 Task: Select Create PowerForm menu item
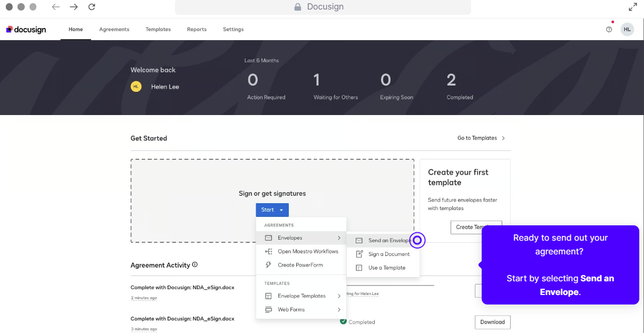tap(301, 265)
